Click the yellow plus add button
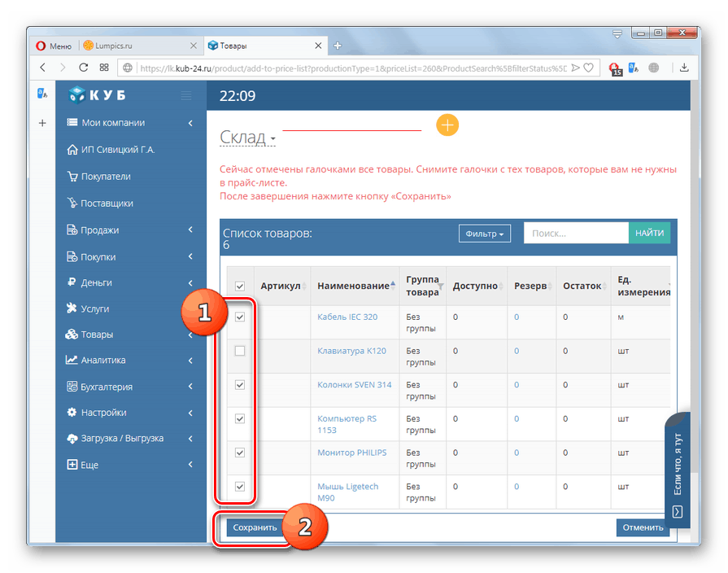Viewport: 728px width, 573px height. [x=447, y=125]
